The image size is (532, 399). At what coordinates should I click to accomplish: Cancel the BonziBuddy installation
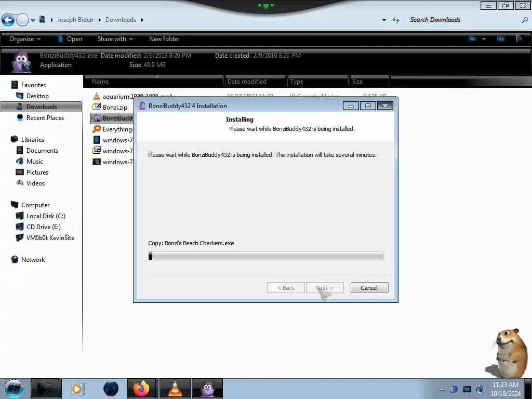point(369,288)
